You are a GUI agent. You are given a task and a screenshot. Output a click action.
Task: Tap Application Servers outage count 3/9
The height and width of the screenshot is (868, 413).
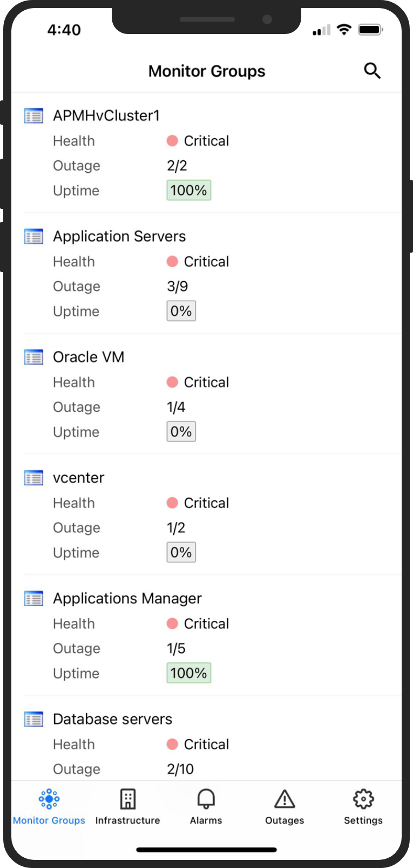pos(177,286)
